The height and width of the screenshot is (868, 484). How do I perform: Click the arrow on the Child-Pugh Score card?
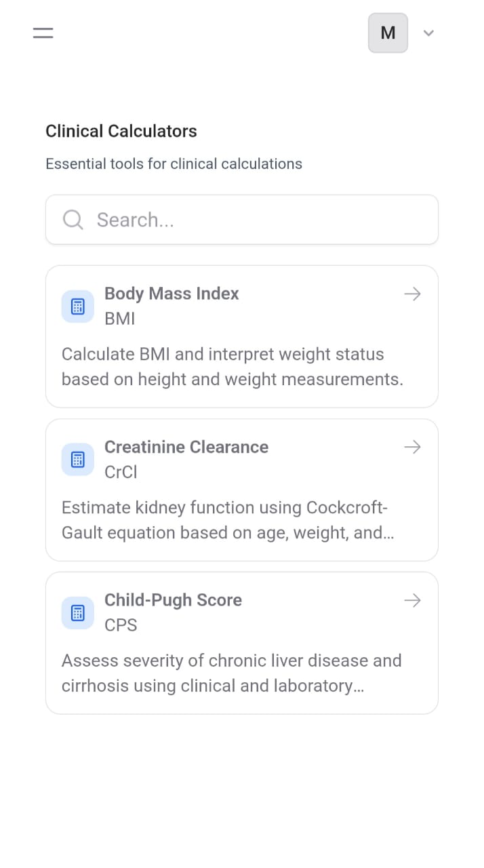(x=412, y=600)
